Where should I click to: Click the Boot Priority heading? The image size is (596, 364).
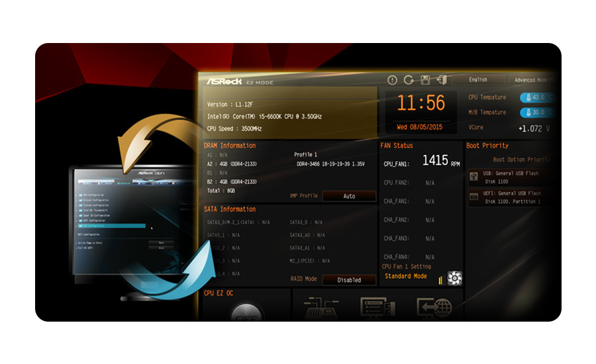pos(487,146)
